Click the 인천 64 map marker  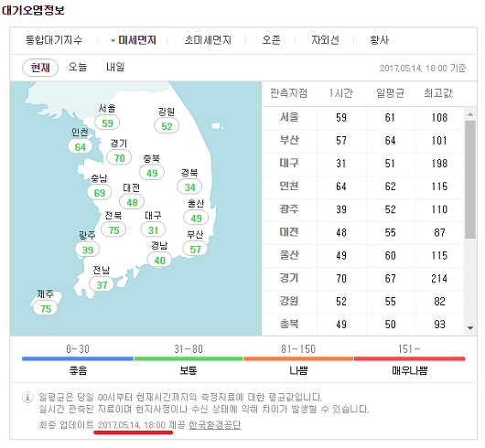(81, 147)
